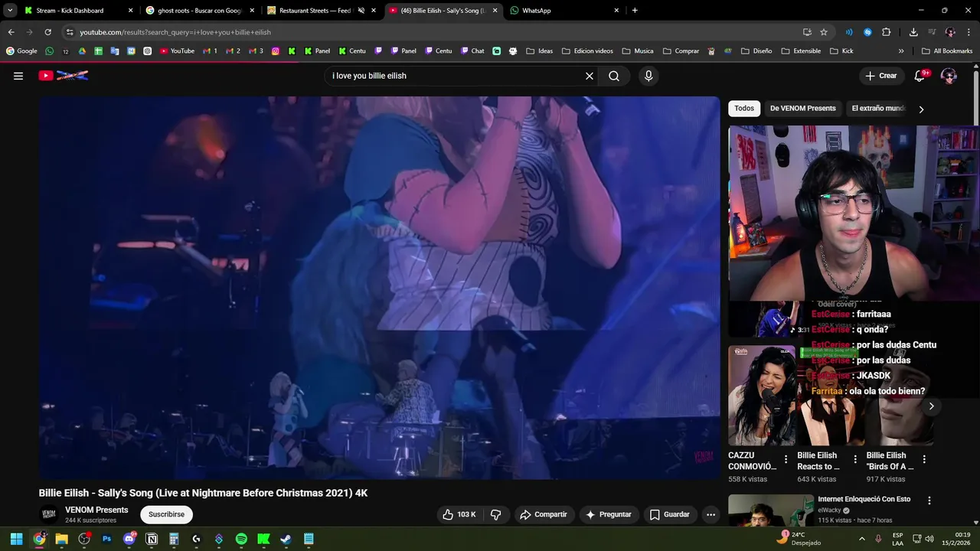
Task: Start voice search with the microphone icon
Action: 648,76
